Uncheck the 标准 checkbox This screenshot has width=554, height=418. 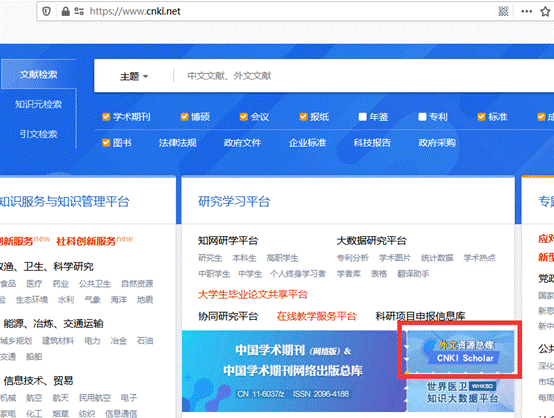(482, 117)
